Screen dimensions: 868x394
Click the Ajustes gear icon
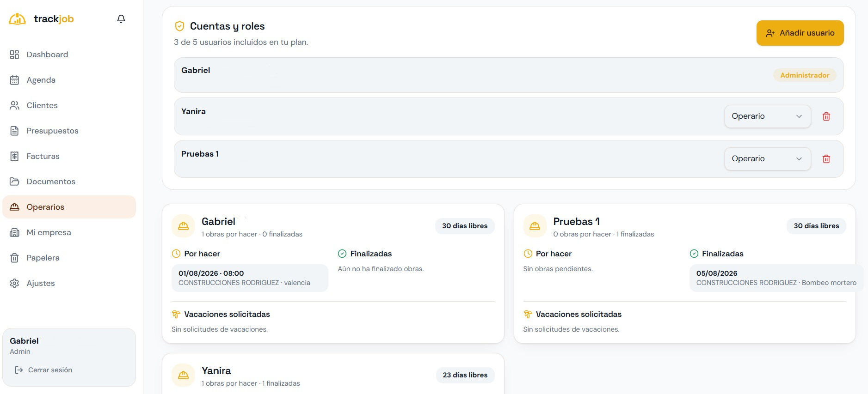point(14,283)
